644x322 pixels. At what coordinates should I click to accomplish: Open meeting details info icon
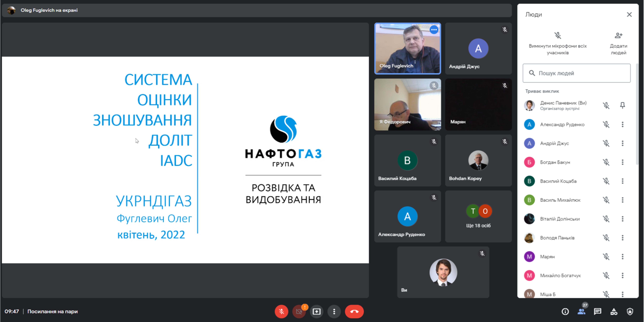[565, 311]
